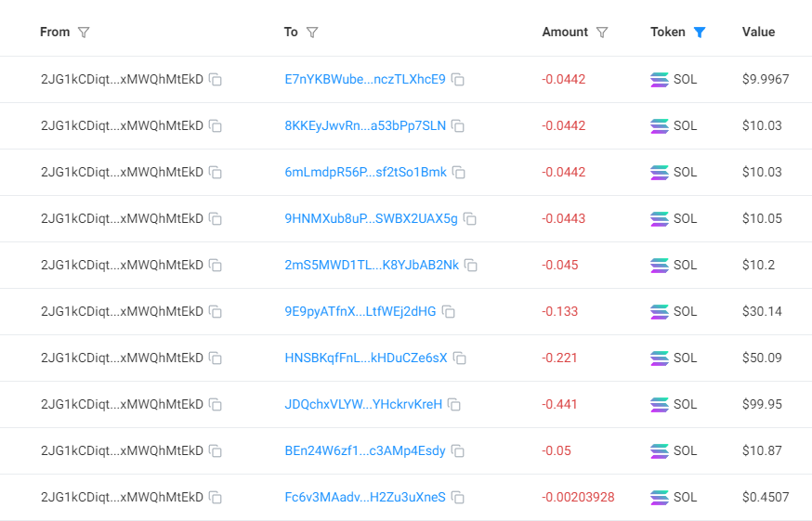
Task: Open the Amount column filter
Action: [x=602, y=33]
